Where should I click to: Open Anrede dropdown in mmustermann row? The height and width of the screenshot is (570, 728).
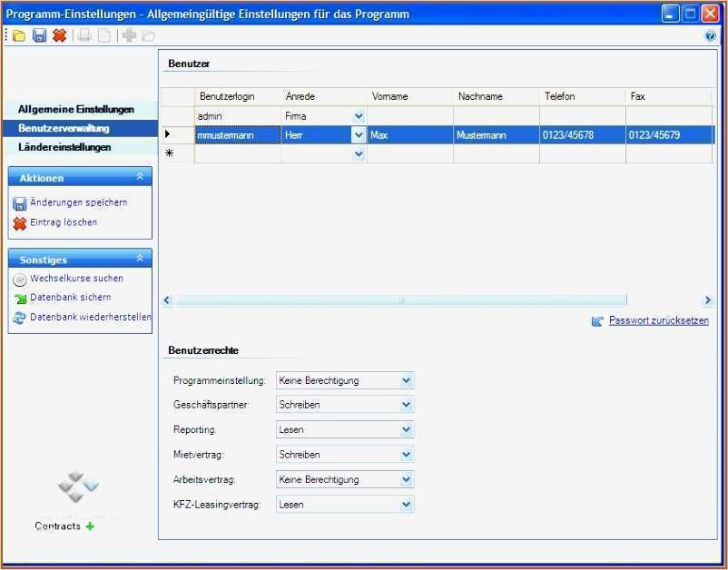tap(358, 135)
